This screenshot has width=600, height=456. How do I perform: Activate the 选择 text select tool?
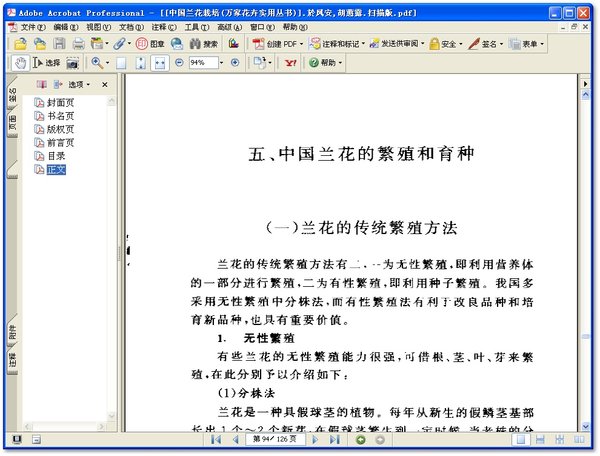[46, 63]
